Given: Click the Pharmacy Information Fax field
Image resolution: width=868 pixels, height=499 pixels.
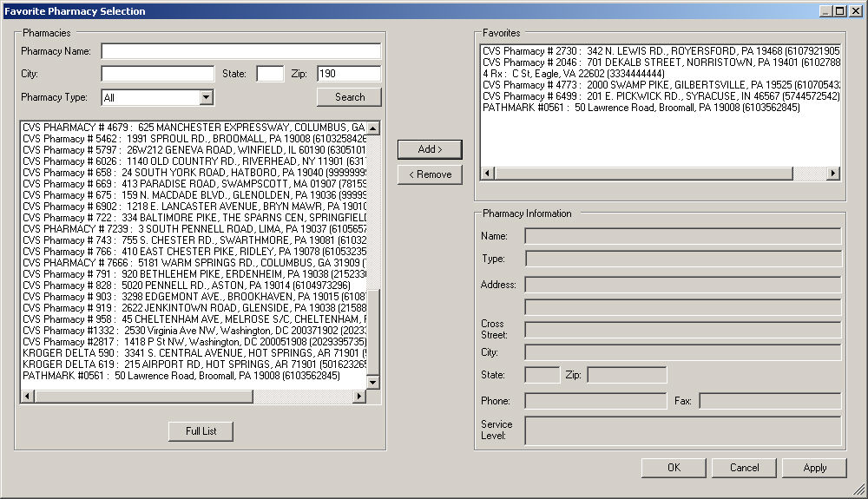Looking at the screenshot, I should pos(771,401).
